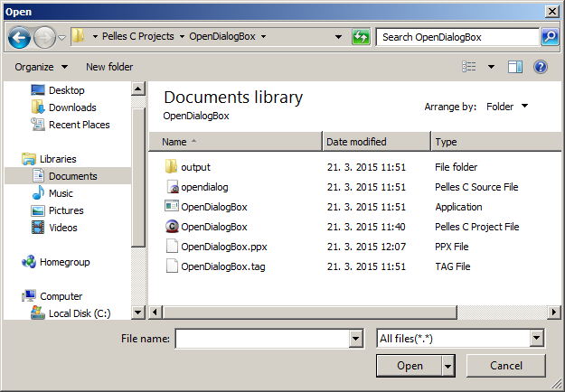Click navigation pane scroll down arrow

[138, 313]
